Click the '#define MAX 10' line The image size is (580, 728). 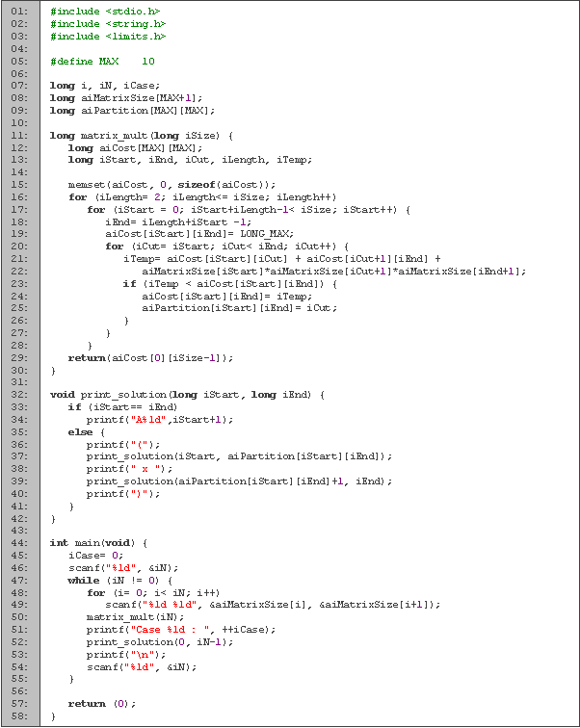tap(102, 62)
